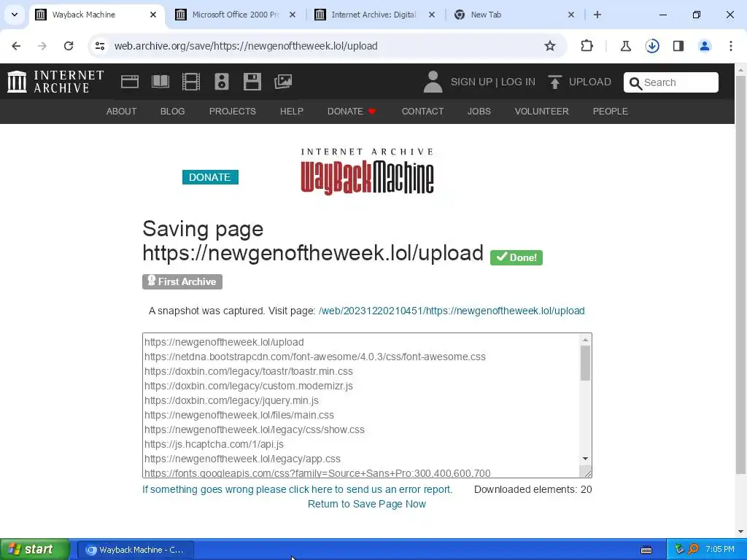Image resolution: width=747 pixels, height=560 pixels.
Task: Click the URL list scrollbar thumb
Action: [x=586, y=363]
